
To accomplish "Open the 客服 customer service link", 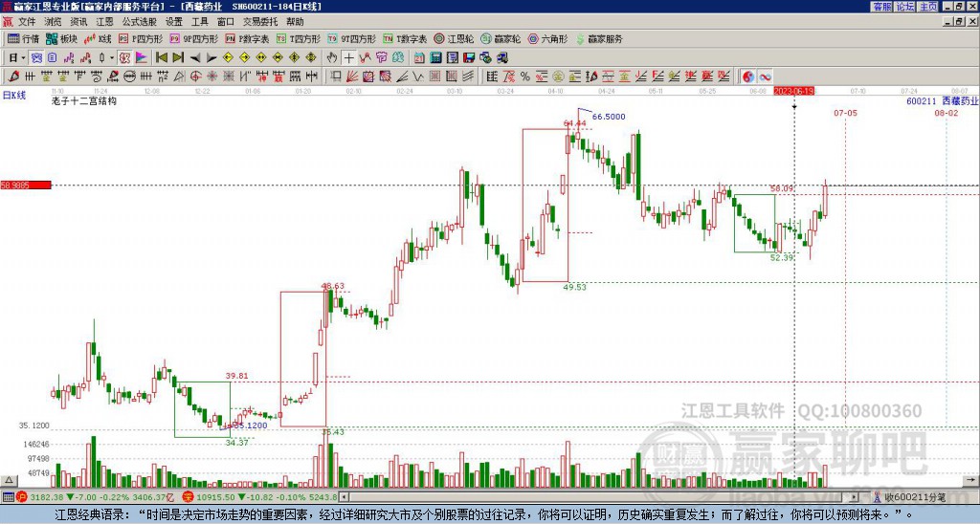I will tap(881, 7).
